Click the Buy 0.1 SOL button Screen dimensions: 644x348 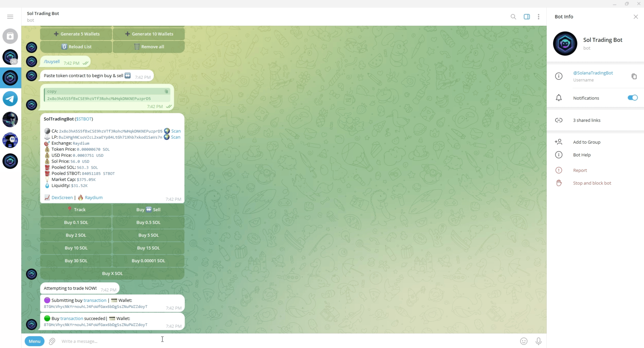(x=76, y=222)
